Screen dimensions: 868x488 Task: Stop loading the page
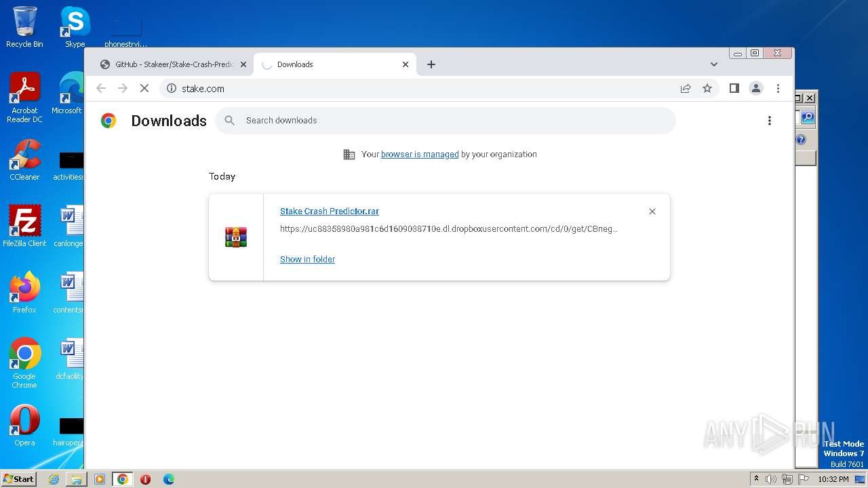(144, 88)
